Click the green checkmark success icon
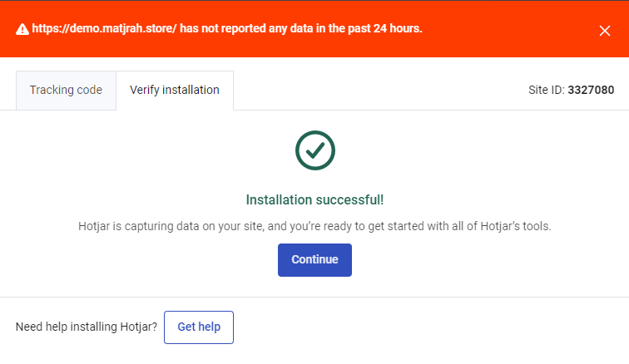The height and width of the screenshot is (364, 629). tap(314, 150)
